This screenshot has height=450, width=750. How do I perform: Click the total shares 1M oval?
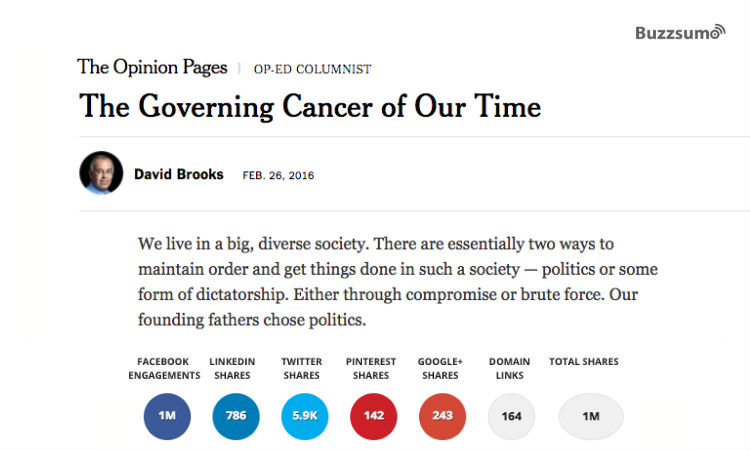(591, 416)
